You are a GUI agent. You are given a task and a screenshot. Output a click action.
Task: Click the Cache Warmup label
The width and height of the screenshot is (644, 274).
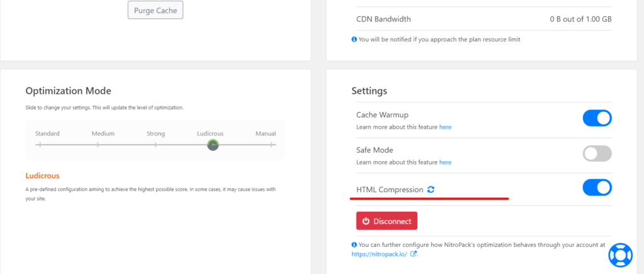382,115
